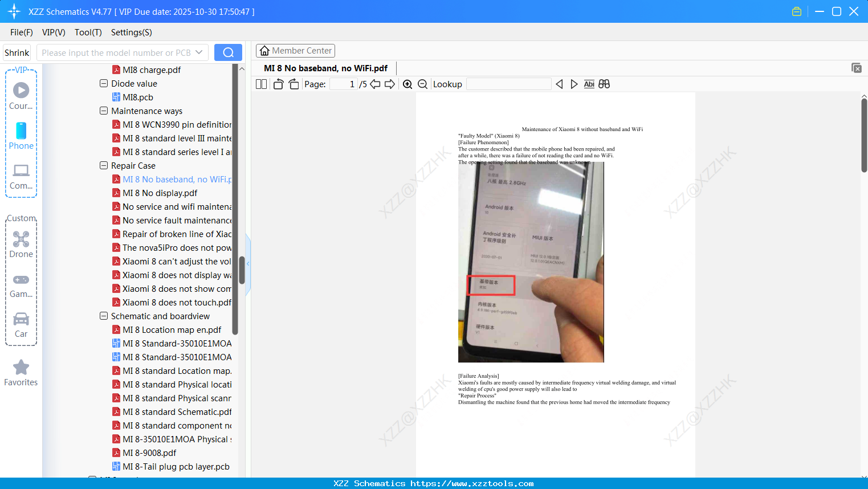Select Maintenance ways folder label
Screen dimensions: 868x489
click(x=147, y=111)
